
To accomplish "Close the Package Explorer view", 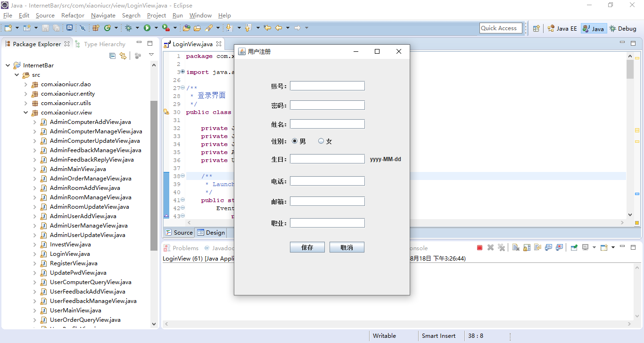I will coord(67,44).
